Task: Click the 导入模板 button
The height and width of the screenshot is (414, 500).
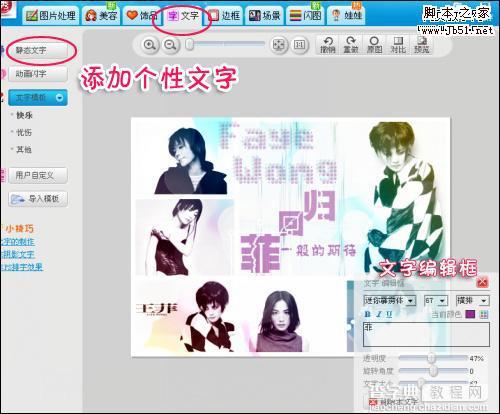Action: 38,199
